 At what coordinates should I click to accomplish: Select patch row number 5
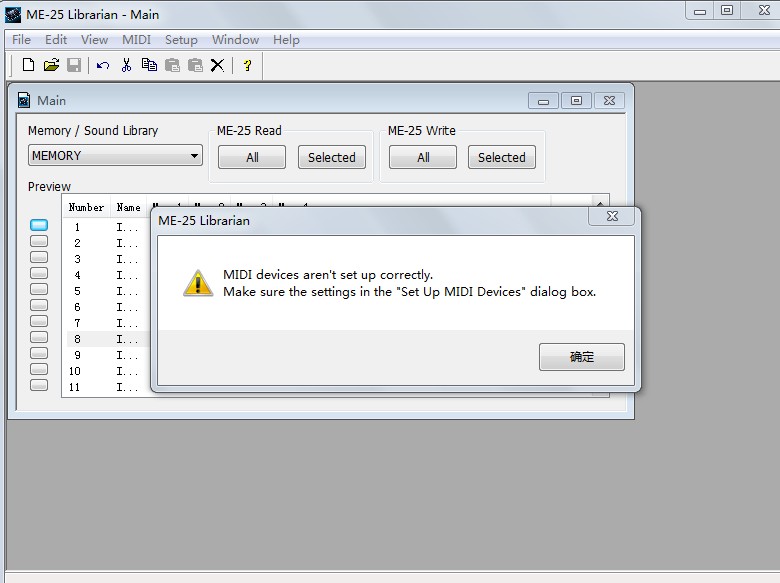[x=108, y=291]
